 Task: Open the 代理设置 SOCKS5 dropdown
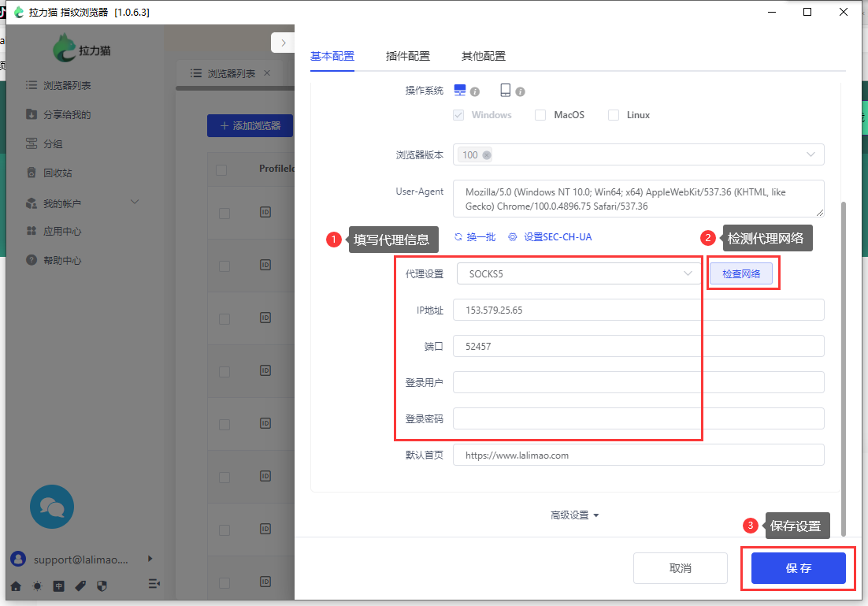[x=577, y=273]
